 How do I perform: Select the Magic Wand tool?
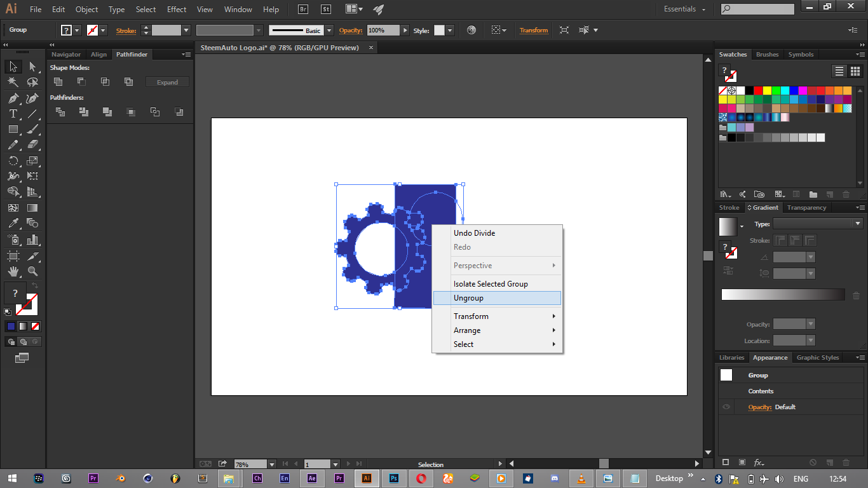pos(13,82)
